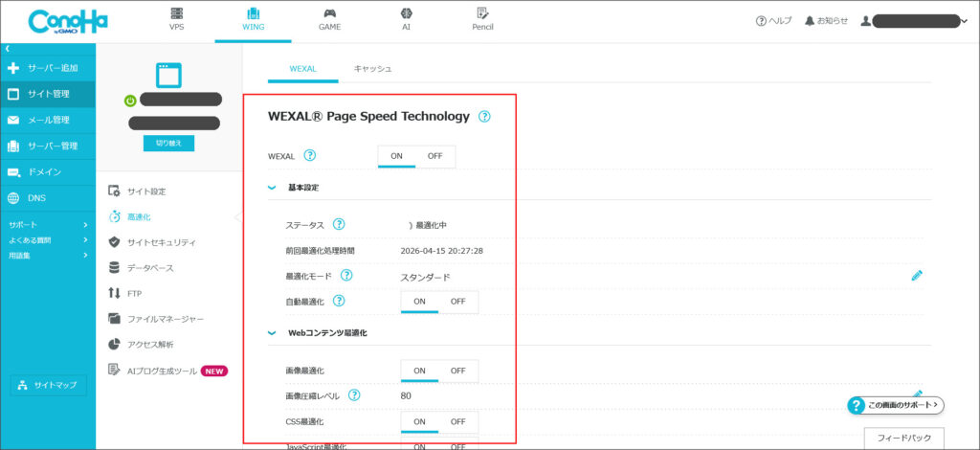Open サーバー管理 in the sidebar
Viewport: 980px width, 450px height.
coord(48,146)
